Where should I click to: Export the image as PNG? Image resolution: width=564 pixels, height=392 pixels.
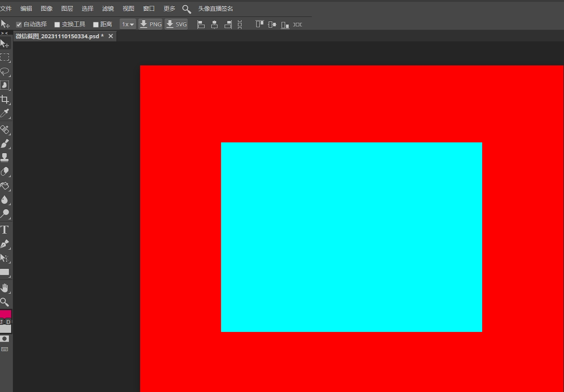click(150, 24)
